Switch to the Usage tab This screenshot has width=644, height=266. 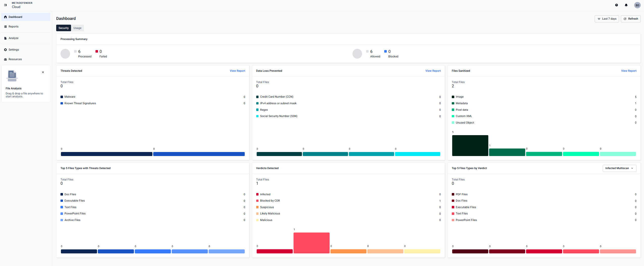tap(77, 28)
